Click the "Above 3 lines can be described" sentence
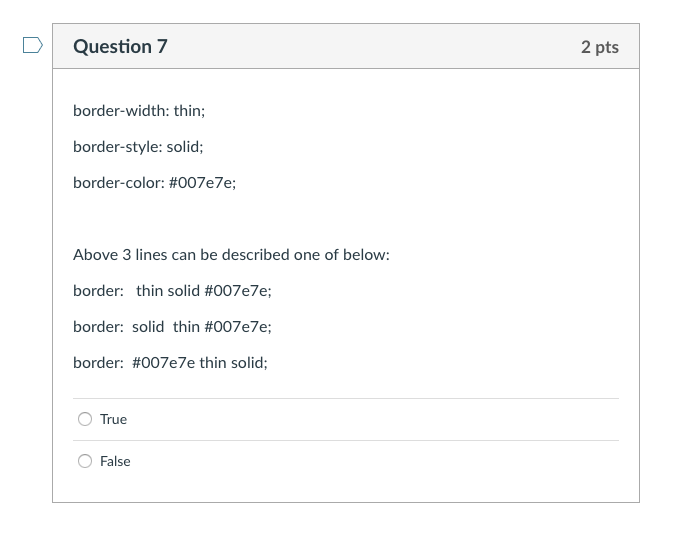 231,254
